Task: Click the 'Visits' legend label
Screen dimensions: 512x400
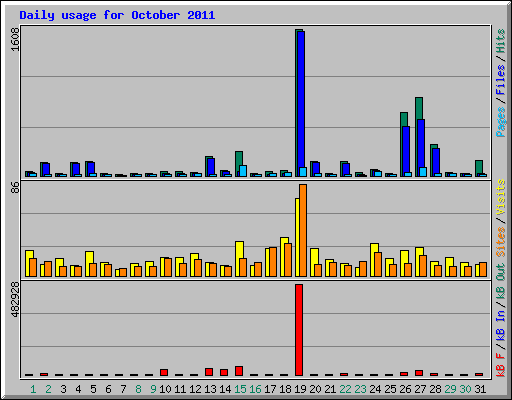Action: coord(501,197)
